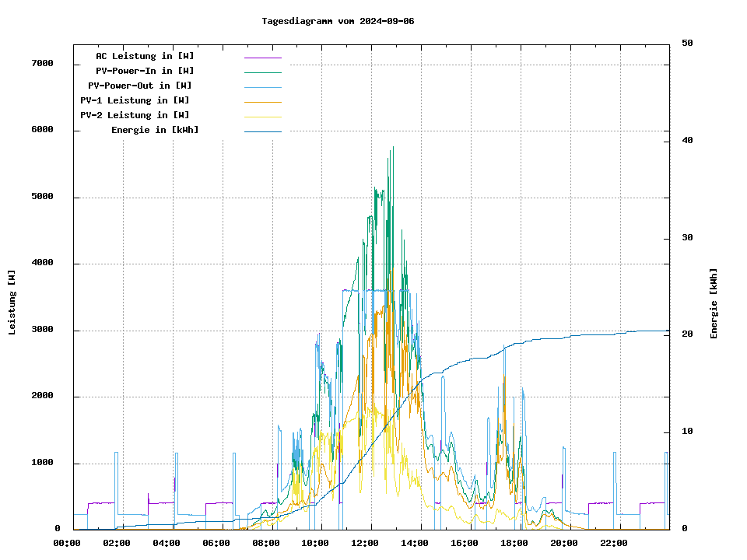Click the PV-Power-Out legend entry text
The image size is (747, 560).
click(x=140, y=86)
